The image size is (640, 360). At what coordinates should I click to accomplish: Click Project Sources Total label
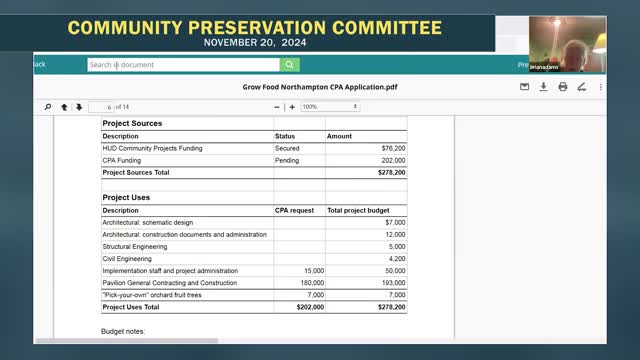pyautogui.click(x=136, y=173)
